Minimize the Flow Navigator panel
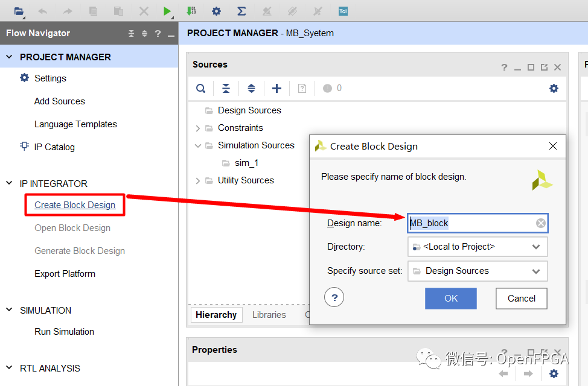The width and height of the screenshot is (588, 386). pyautogui.click(x=171, y=36)
